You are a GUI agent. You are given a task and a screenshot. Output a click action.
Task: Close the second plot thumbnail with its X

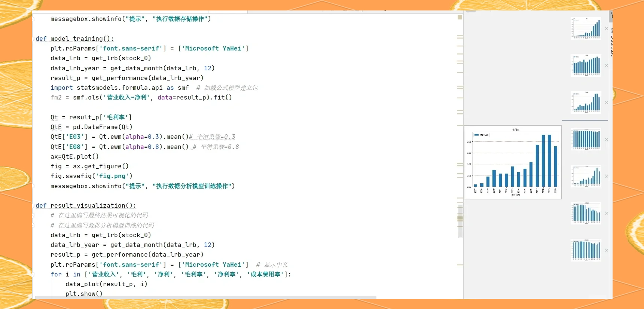tap(607, 65)
